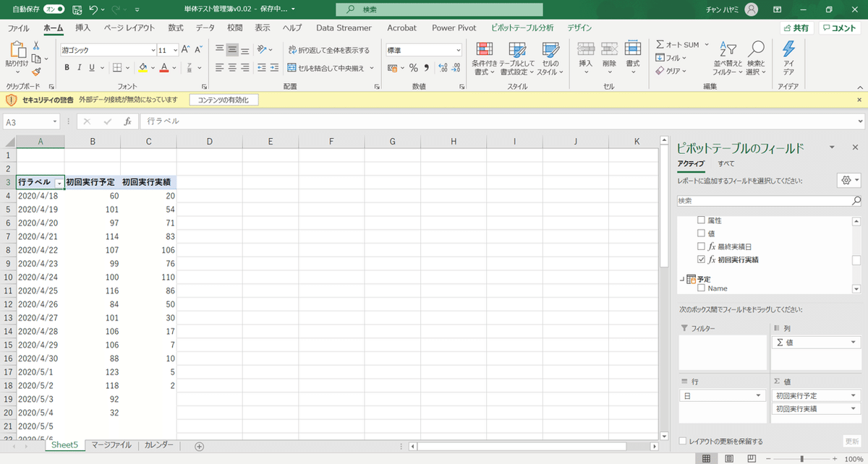
Task: Open Conditional Formatting (条件付き書式)
Action: click(484, 58)
